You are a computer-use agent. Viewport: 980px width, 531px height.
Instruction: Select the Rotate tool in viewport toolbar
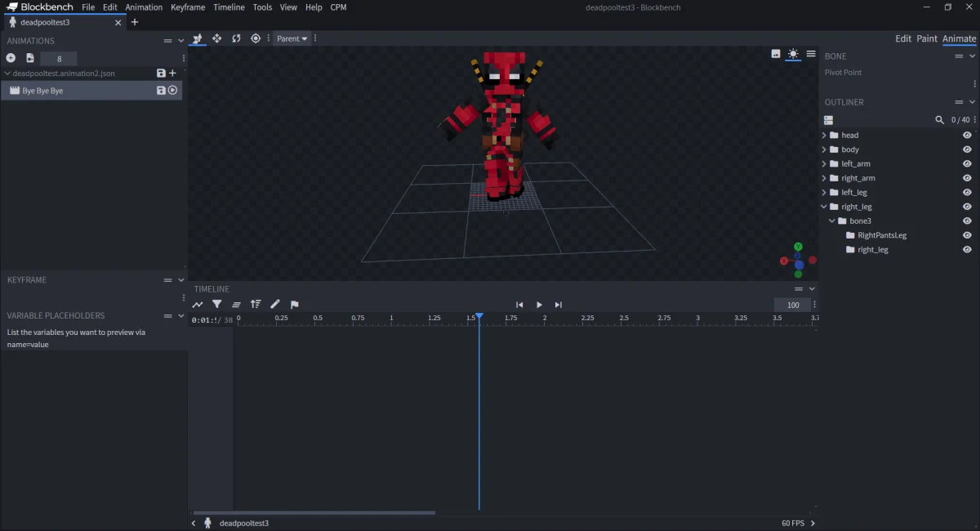(236, 38)
